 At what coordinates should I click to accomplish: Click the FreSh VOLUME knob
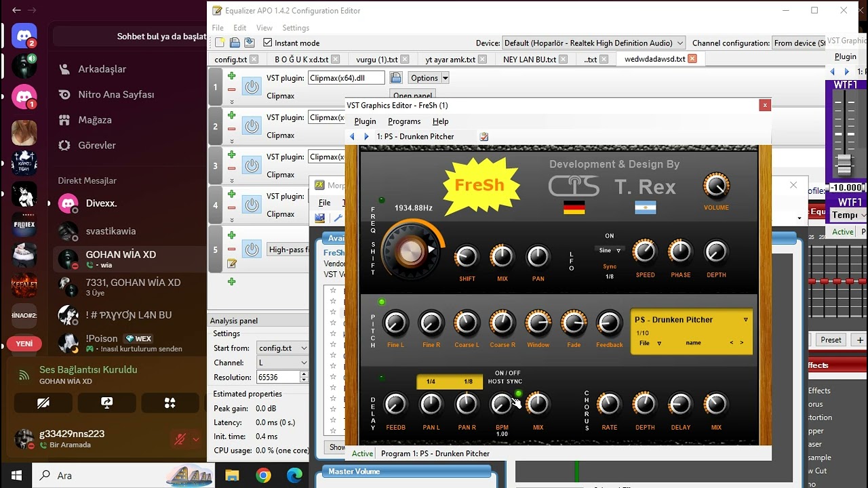(x=716, y=186)
